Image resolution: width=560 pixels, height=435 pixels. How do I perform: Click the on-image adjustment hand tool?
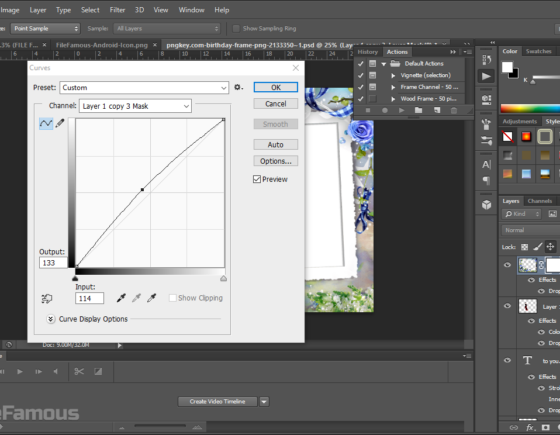click(47, 299)
